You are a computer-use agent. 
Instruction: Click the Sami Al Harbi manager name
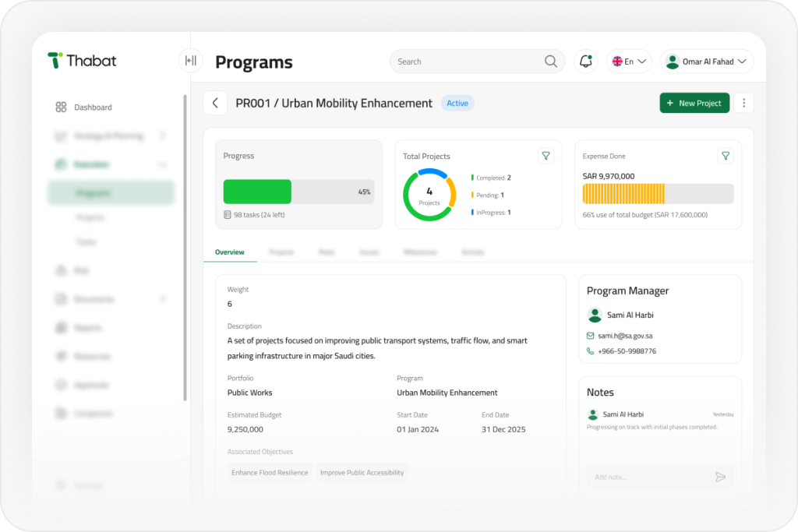coord(630,315)
